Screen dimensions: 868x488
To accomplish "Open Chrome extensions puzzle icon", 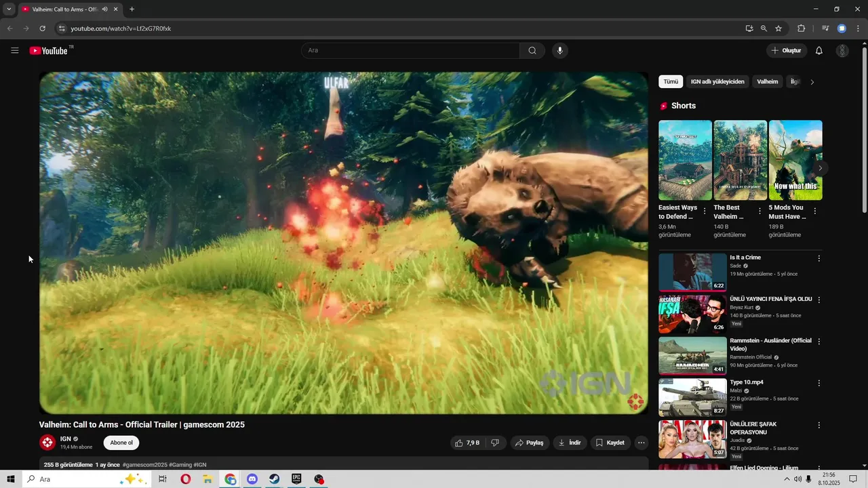I will tap(801, 28).
